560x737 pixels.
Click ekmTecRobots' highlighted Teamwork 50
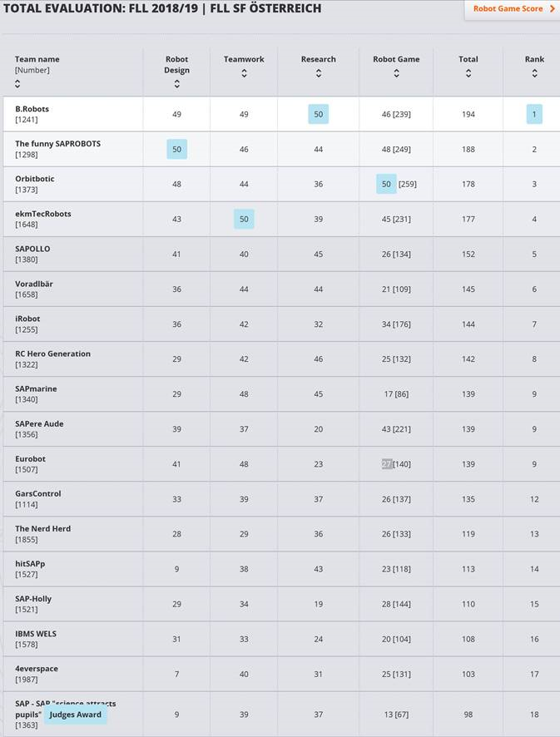point(244,219)
